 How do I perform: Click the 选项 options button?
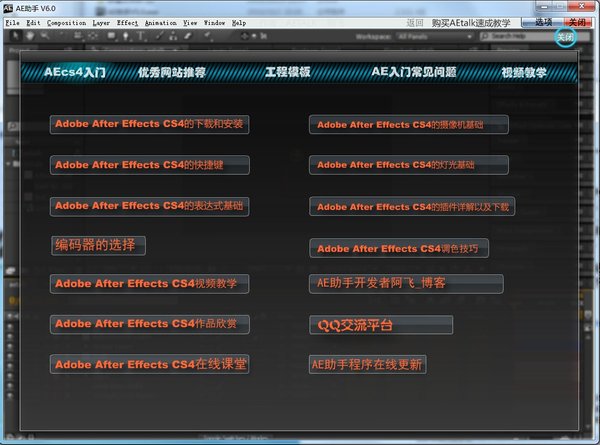543,22
